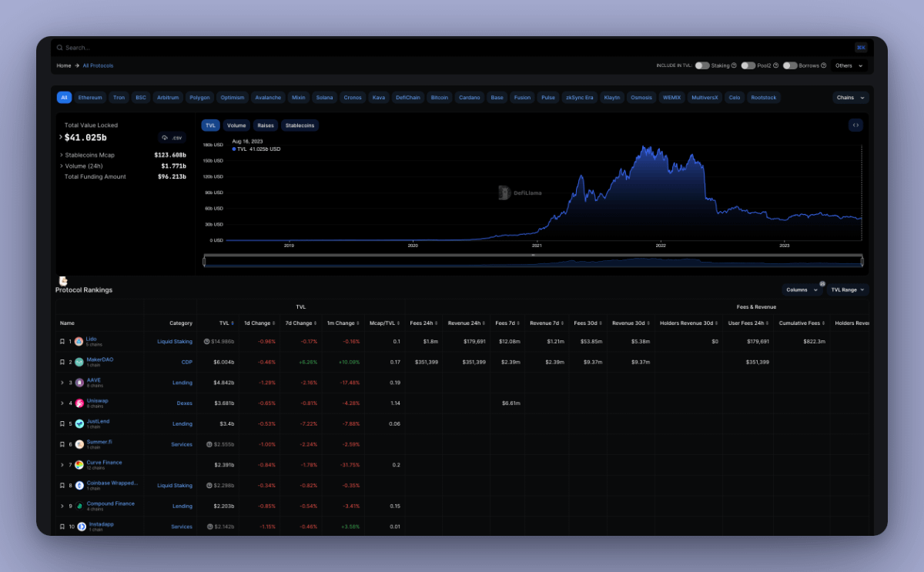The height and width of the screenshot is (572, 924).
Task: Toggle Borrows inclusion in TVL
Action: pos(790,65)
